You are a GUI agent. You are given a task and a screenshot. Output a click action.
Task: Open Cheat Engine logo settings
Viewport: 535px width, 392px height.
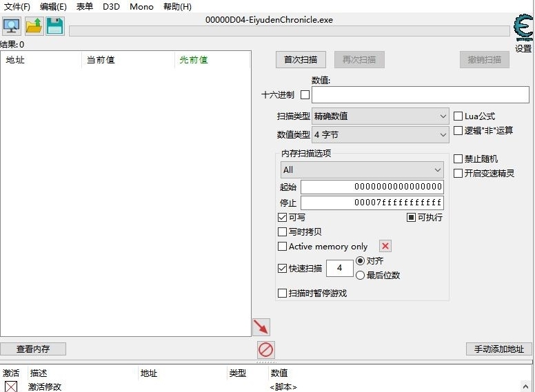pos(523,28)
